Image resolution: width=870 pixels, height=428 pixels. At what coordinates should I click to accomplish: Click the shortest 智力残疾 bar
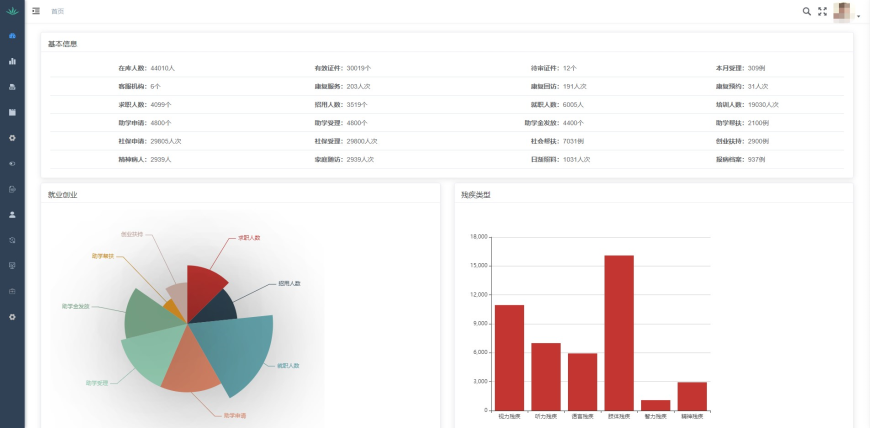click(x=656, y=405)
